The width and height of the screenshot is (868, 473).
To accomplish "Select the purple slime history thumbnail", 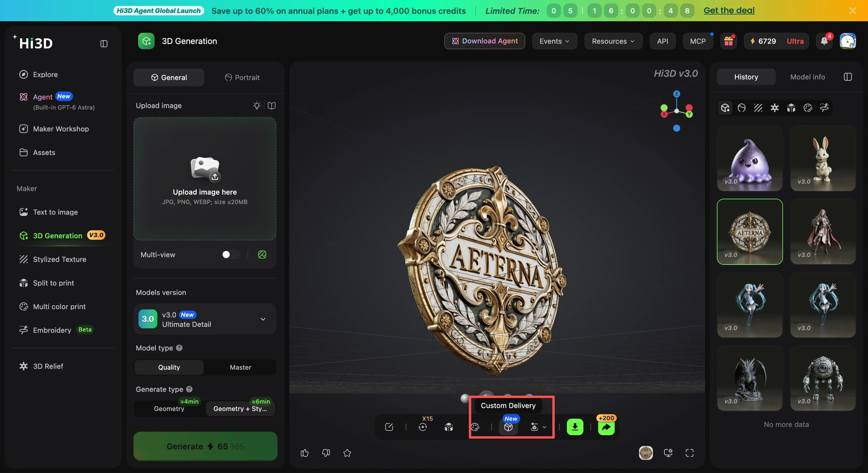I will [x=750, y=158].
